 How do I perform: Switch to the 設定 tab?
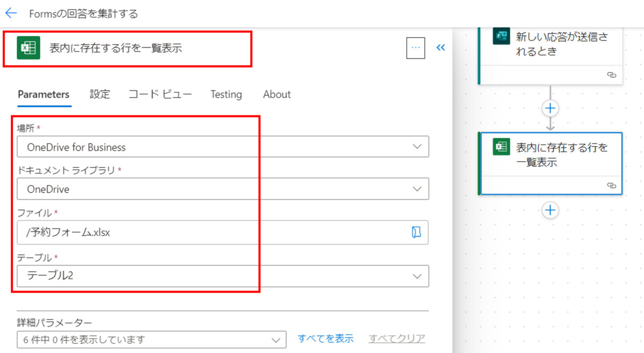(x=100, y=95)
